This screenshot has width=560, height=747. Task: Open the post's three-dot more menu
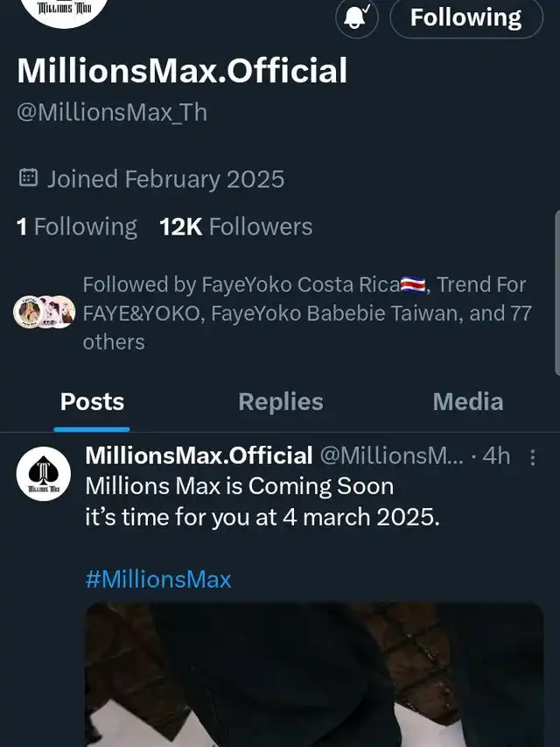[532, 456]
